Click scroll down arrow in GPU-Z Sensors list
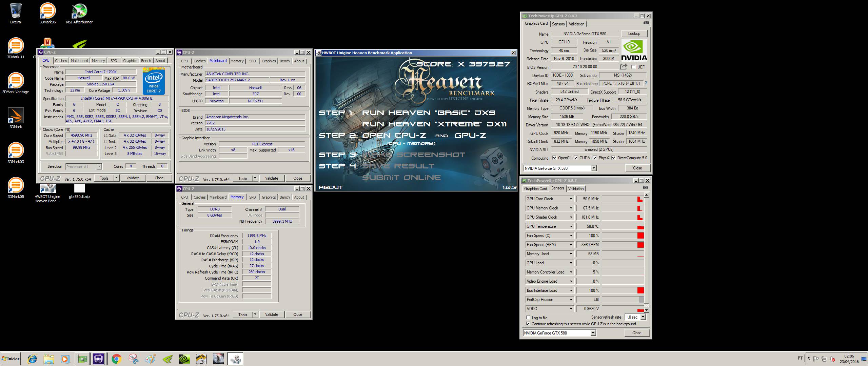Screen dimensions: 868x366 (x=646, y=310)
